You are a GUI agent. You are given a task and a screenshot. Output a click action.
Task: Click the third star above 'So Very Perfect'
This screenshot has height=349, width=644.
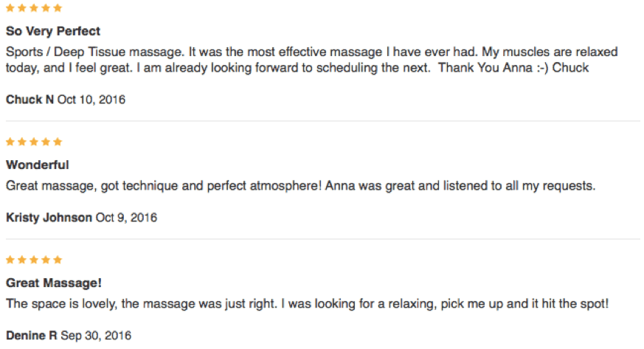point(34,9)
